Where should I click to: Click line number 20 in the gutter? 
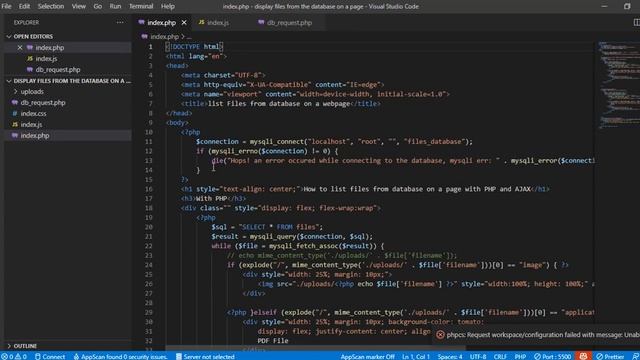point(149,227)
